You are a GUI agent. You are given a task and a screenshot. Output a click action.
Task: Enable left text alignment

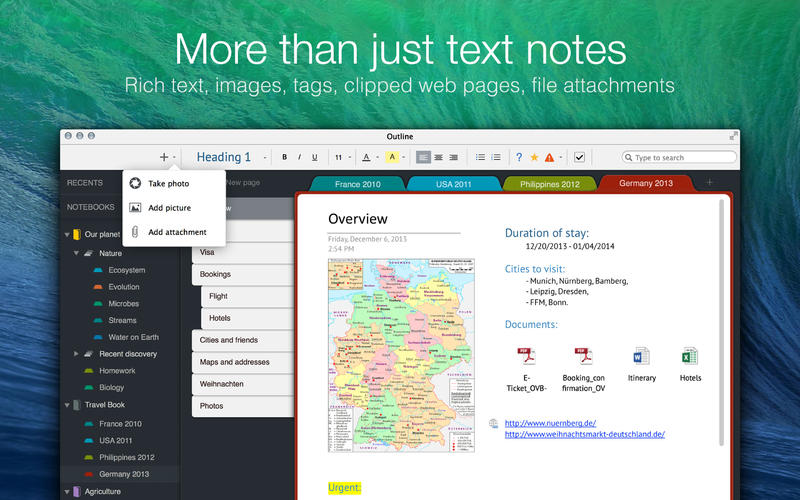pyautogui.click(x=423, y=157)
